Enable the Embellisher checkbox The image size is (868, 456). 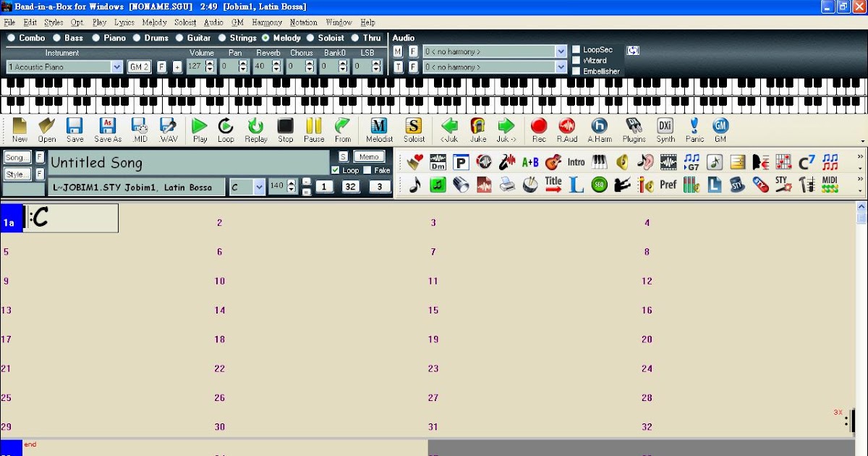pos(576,71)
